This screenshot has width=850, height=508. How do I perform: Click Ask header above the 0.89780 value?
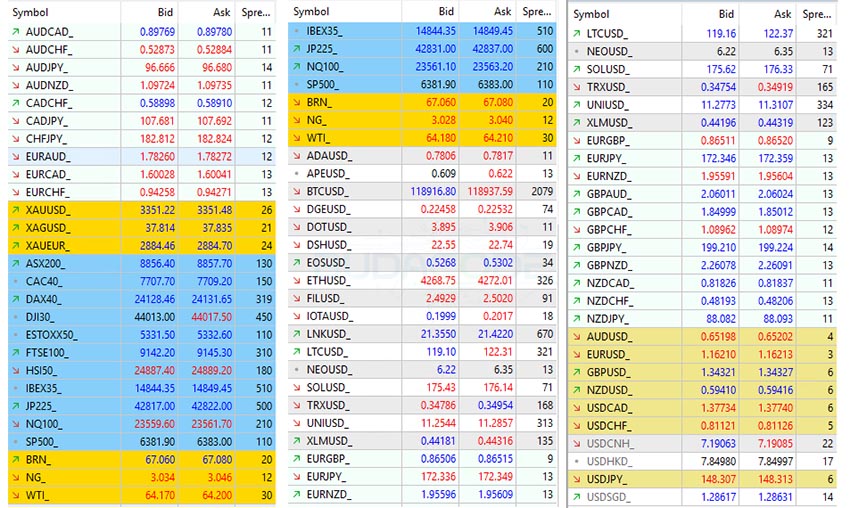coord(222,12)
